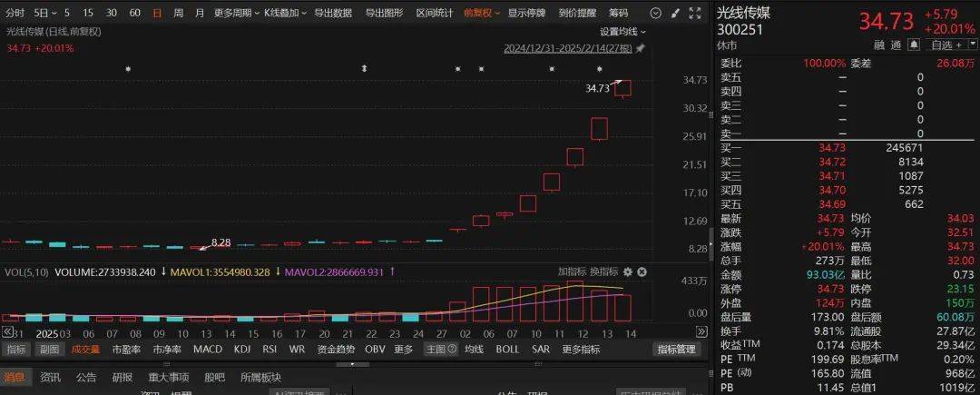
Task: Open 筹码 chip distribution panel
Action: pos(619,13)
